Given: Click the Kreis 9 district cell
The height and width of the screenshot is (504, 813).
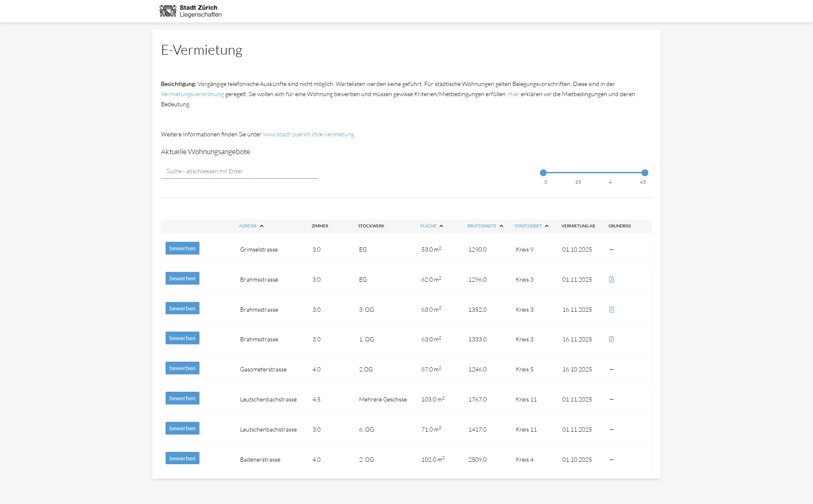Looking at the screenshot, I should click(x=524, y=250).
